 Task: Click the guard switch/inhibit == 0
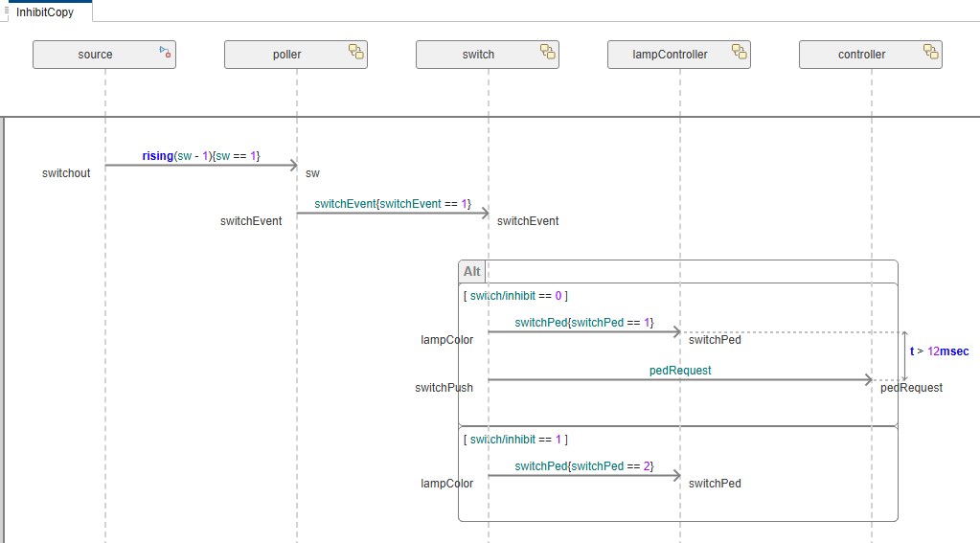click(515, 296)
